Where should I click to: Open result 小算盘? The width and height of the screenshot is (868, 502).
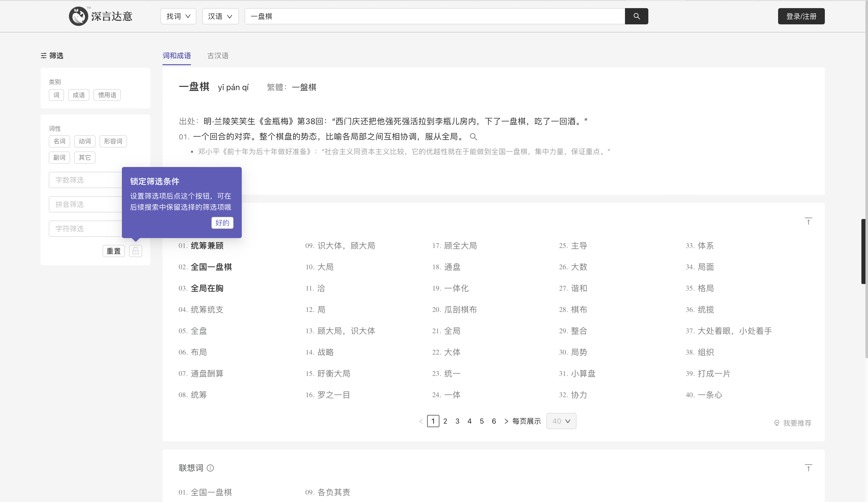(583, 374)
